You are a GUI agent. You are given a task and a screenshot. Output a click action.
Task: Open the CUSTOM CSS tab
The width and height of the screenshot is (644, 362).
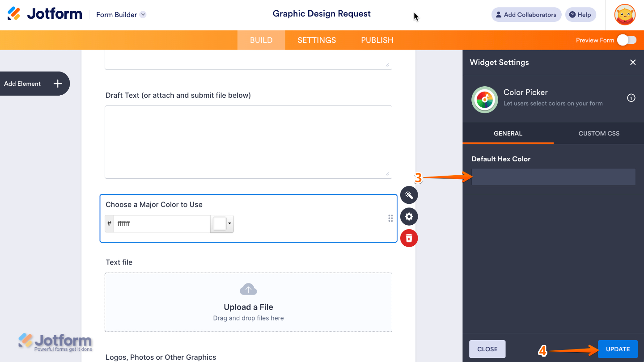(x=599, y=133)
